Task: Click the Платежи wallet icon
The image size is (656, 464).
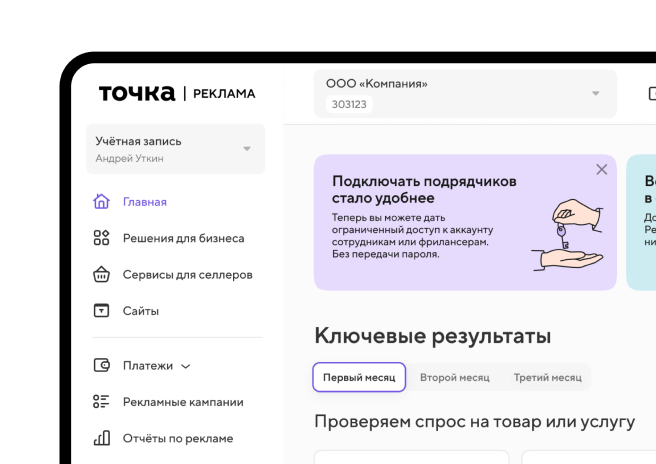Action: tap(101, 365)
